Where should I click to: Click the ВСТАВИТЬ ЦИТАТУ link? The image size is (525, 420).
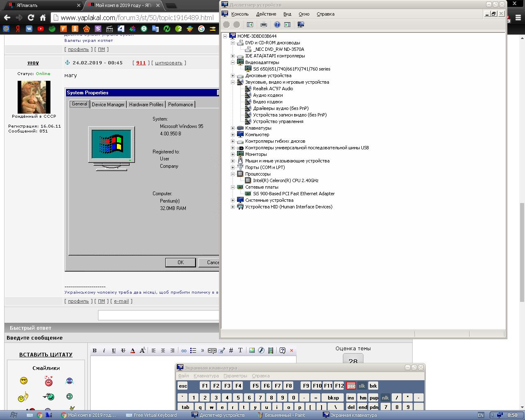point(46,355)
